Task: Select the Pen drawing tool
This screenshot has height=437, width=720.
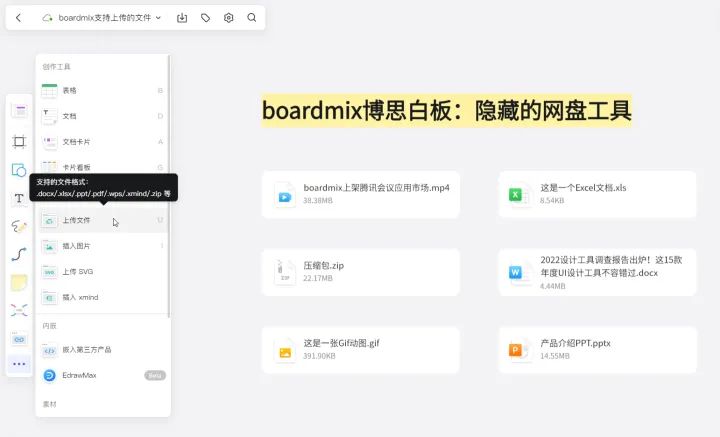Action: (x=19, y=226)
